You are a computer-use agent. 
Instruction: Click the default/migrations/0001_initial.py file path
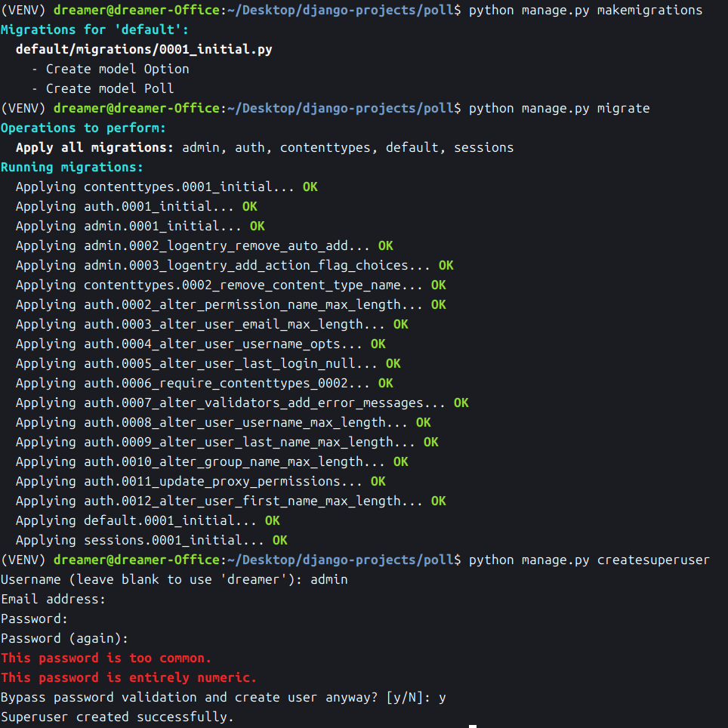click(143, 50)
